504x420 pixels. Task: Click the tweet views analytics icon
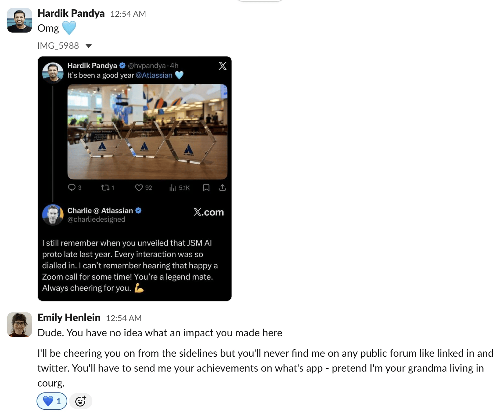(x=172, y=188)
